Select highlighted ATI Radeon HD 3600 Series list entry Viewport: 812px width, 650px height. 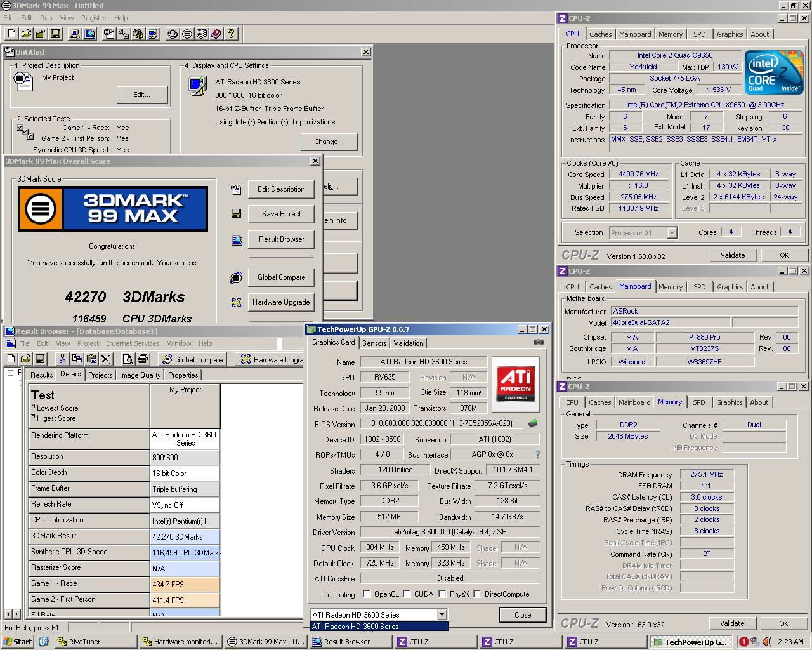[x=379, y=627]
